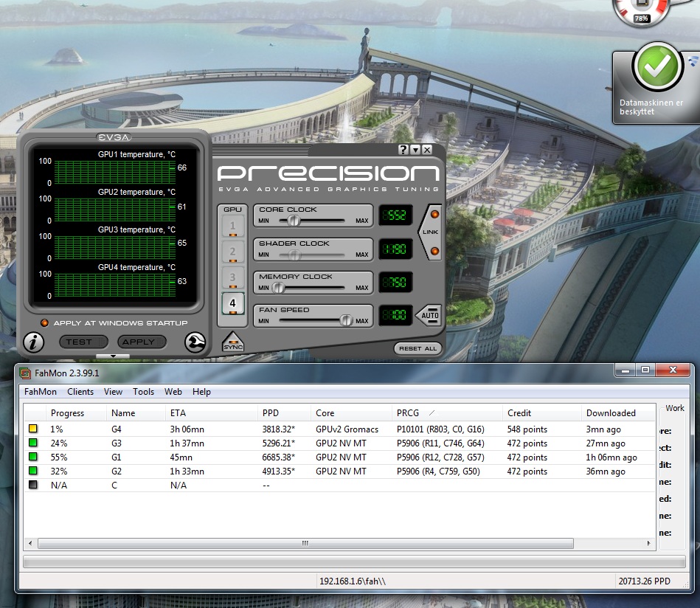Open EVGA Precision info button
Screen dimensions: 700x608
[33, 342]
